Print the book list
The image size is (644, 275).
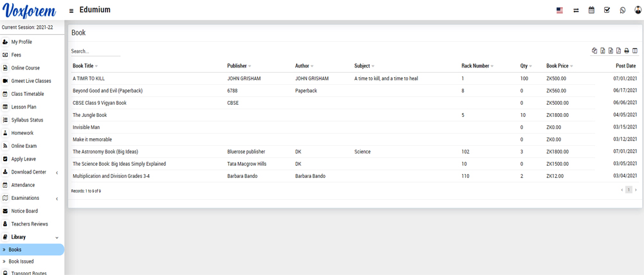627,51
